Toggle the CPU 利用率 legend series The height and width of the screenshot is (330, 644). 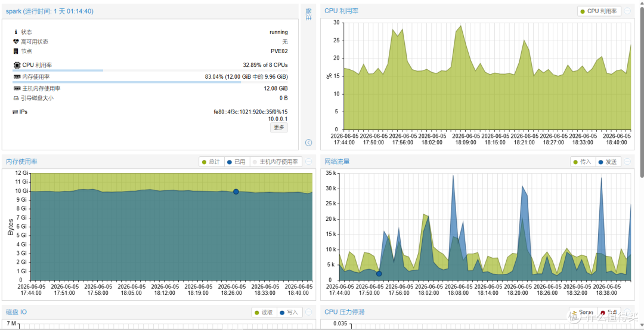(x=599, y=11)
